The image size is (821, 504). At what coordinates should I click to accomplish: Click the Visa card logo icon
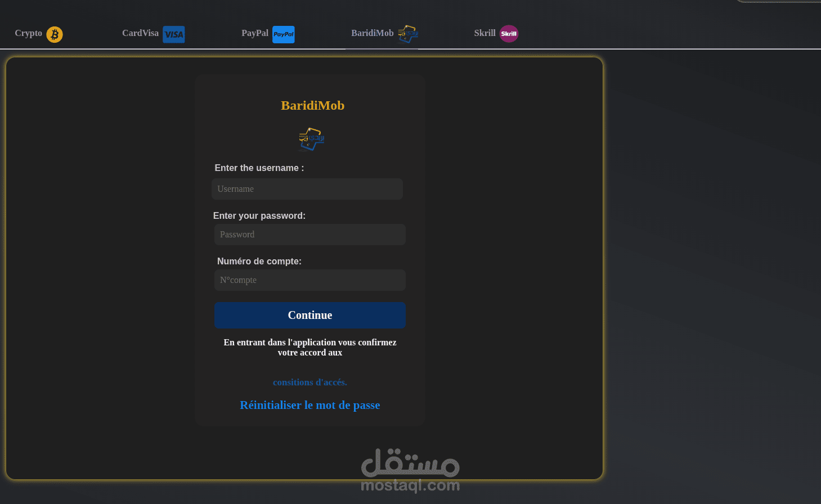click(x=174, y=34)
